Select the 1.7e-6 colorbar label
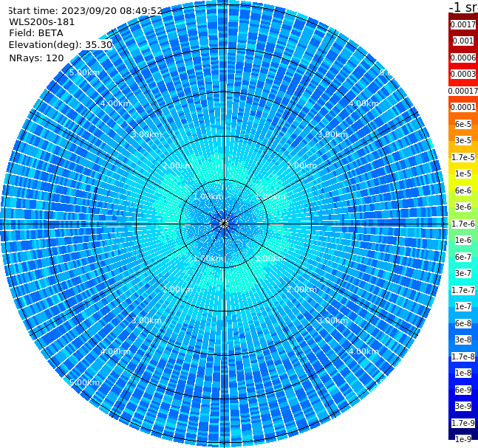 click(x=463, y=224)
